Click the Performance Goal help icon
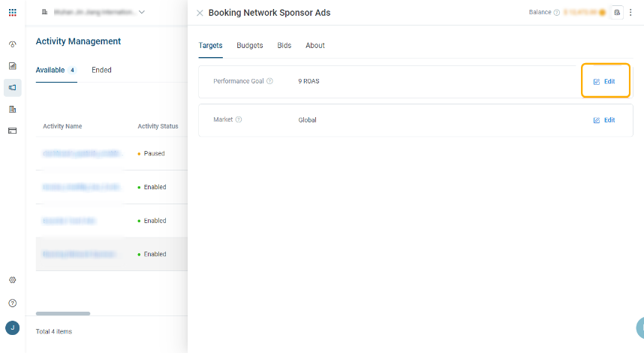 pyautogui.click(x=270, y=81)
